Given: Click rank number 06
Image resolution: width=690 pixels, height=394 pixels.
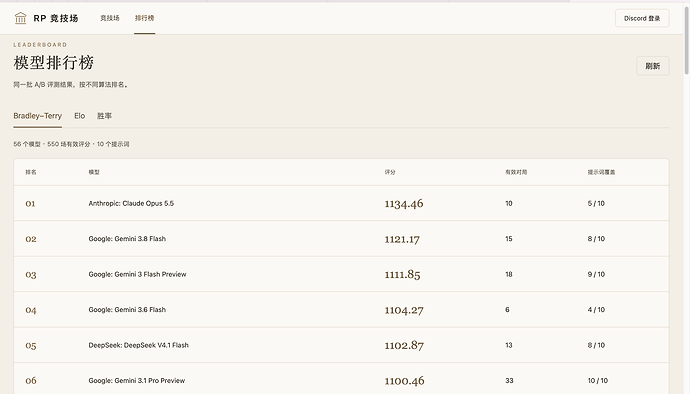Looking at the screenshot, I should click(31, 381).
